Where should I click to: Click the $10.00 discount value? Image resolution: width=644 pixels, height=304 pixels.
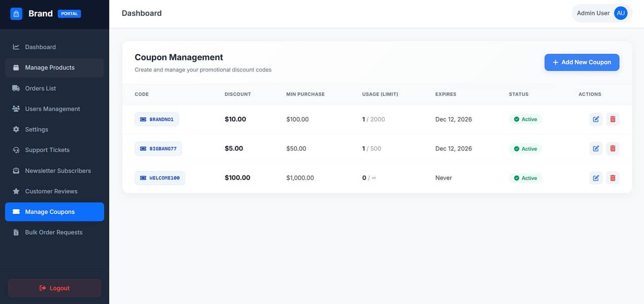235,119
